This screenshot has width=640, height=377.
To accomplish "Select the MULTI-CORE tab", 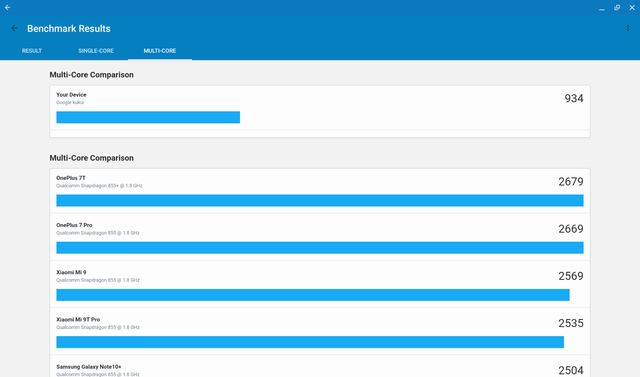I will pyautogui.click(x=160, y=51).
